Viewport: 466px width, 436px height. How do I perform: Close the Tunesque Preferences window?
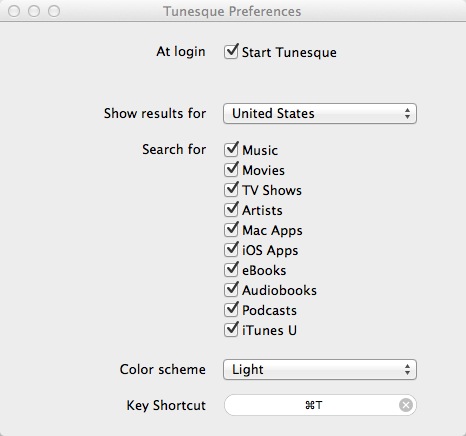tap(14, 11)
